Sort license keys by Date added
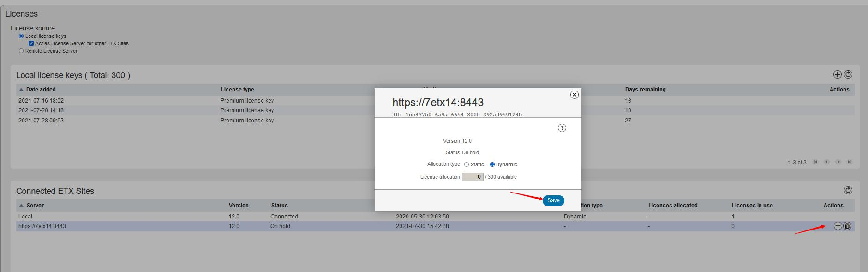This screenshot has height=272, width=868. 41,90
